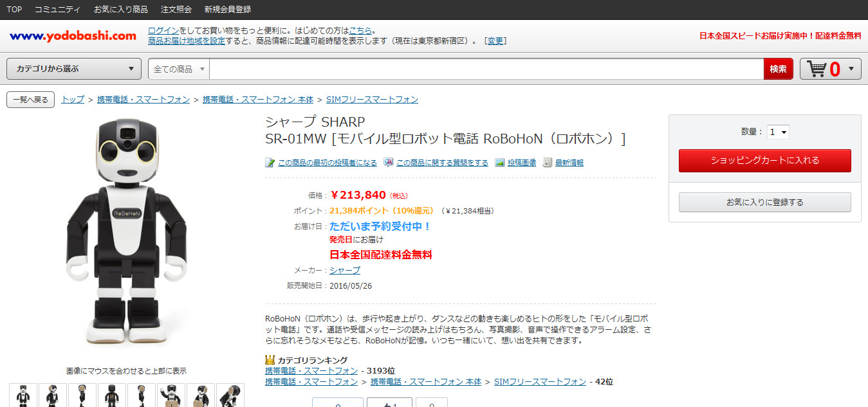Click SIMフリースマートフォン ranking link beside 42位
The image size is (868, 407).
tap(540, 381)
